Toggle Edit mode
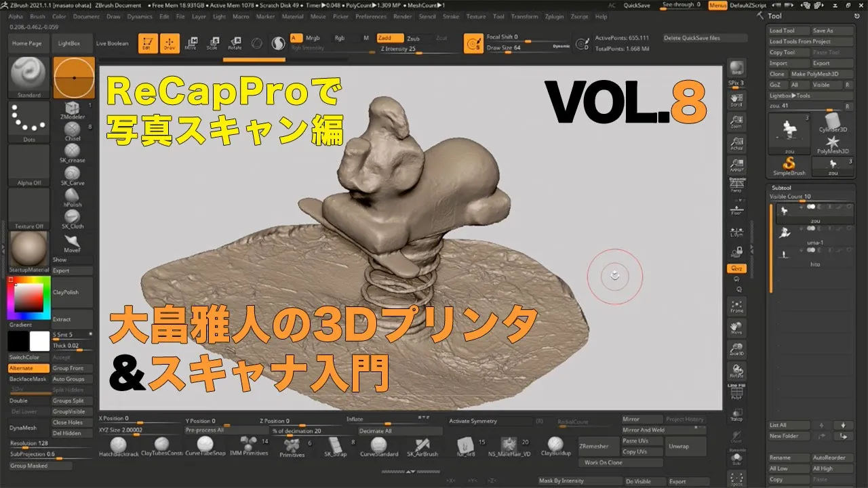 point(148,43)
